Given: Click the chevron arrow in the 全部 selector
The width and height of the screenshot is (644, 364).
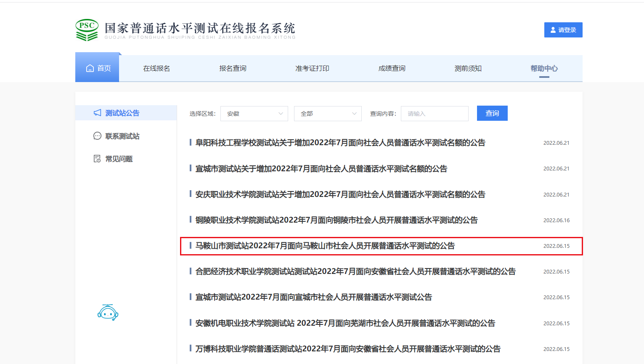Looking at the screenshot, I should (354, 114).
